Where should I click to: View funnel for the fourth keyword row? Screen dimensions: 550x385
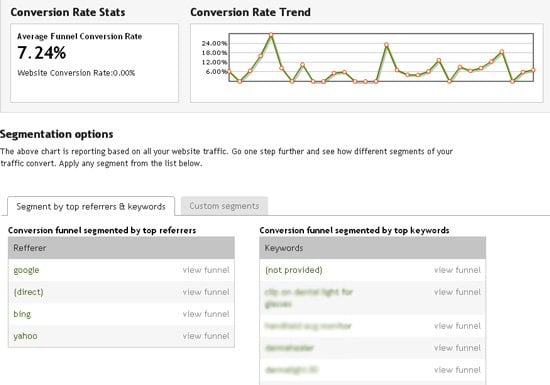(x=457, y=348)
